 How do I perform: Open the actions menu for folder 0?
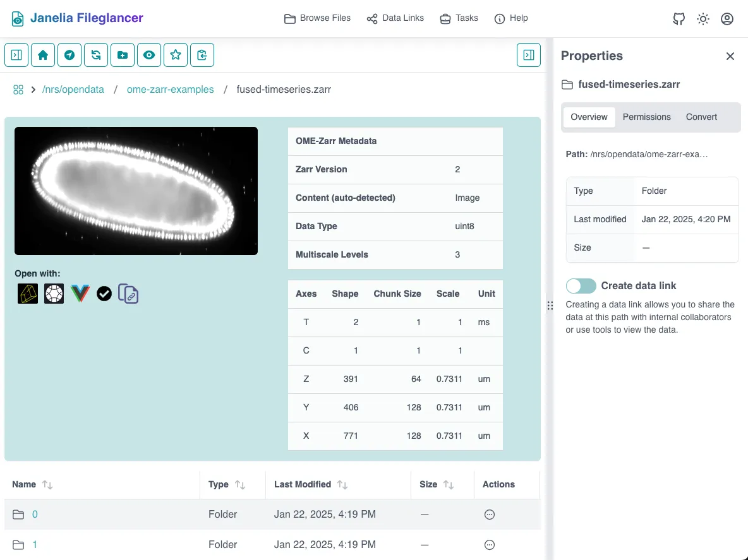pyautogui.click(x=490, y=514)
